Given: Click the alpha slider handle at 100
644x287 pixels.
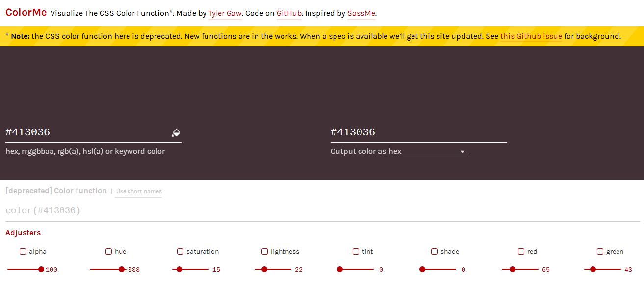Looking at the screenshot, I should [41, 269].
